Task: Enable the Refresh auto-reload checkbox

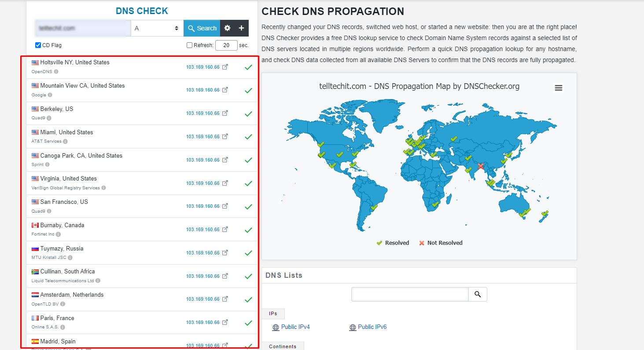Action: 189,45
